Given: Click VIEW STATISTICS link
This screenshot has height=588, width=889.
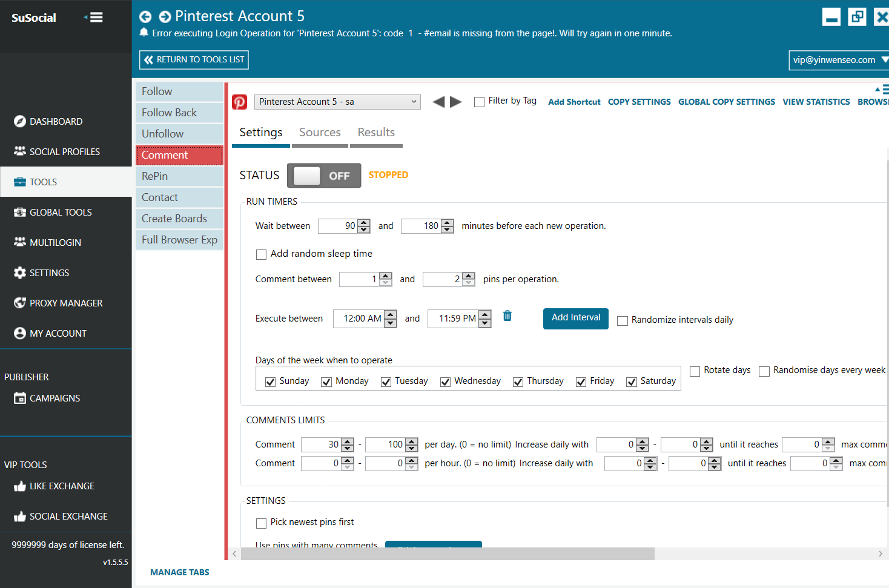Looking at the screenshot, I should point(816,102).
